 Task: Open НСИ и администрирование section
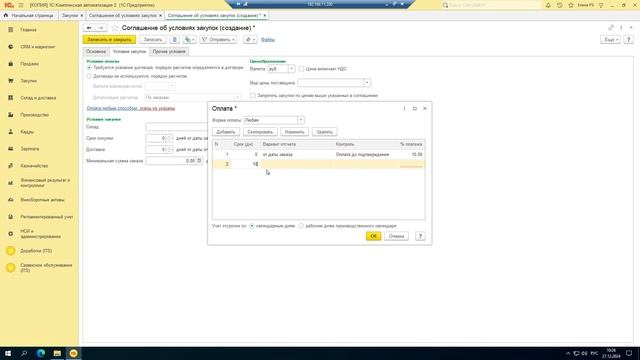coord(40,234)
